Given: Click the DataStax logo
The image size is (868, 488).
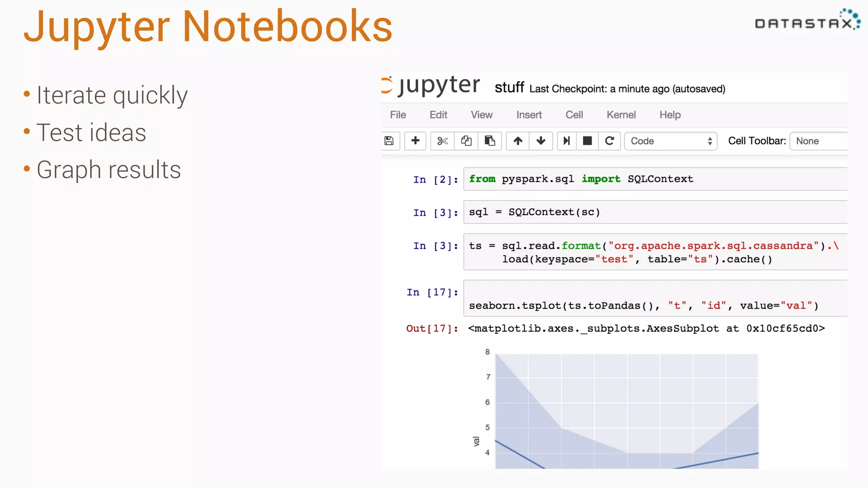Looking at the screenshot, I should click(x=808, y=19).
